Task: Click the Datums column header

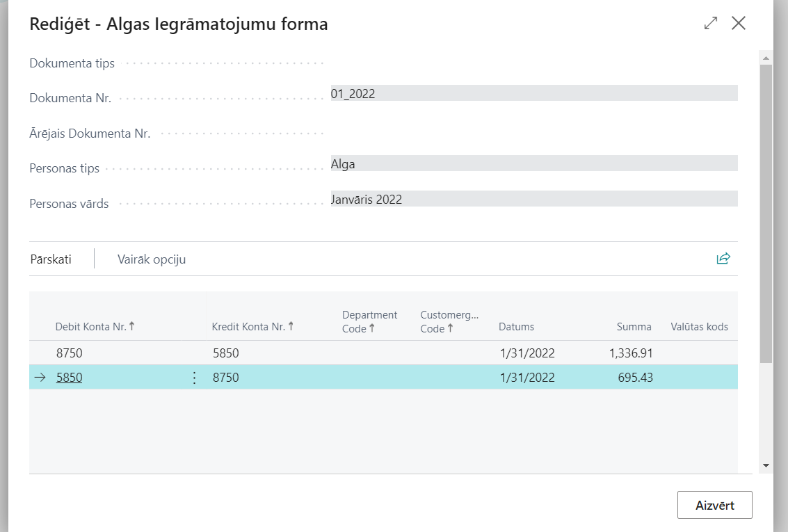Action: (516, 327)
